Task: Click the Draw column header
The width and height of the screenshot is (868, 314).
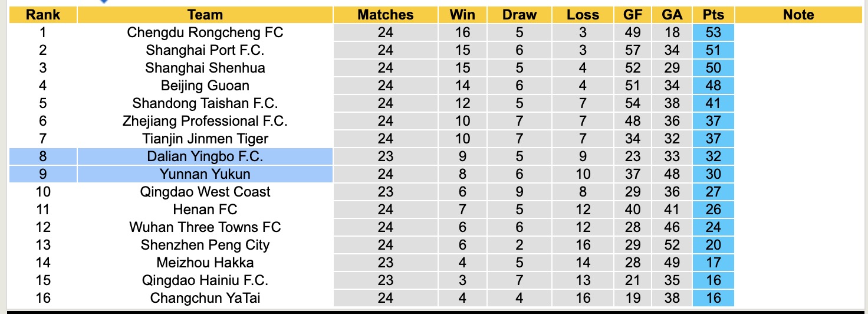Action: coord(520,15)
